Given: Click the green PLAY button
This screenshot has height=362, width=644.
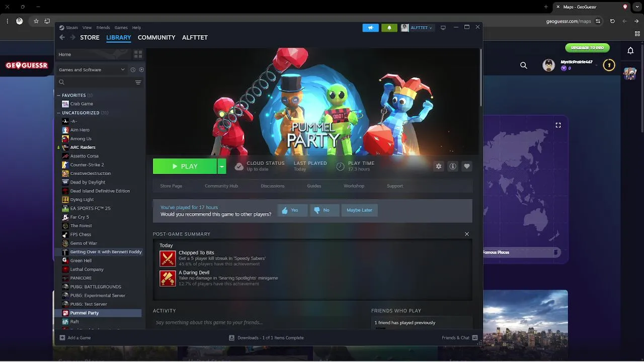Looking at the screenshot, I should pos(185,166).
